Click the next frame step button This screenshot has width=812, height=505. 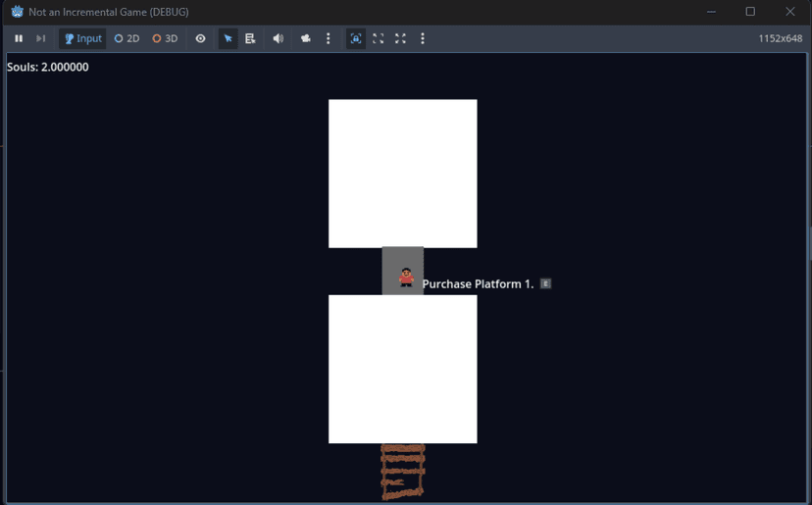coord(41,39)
